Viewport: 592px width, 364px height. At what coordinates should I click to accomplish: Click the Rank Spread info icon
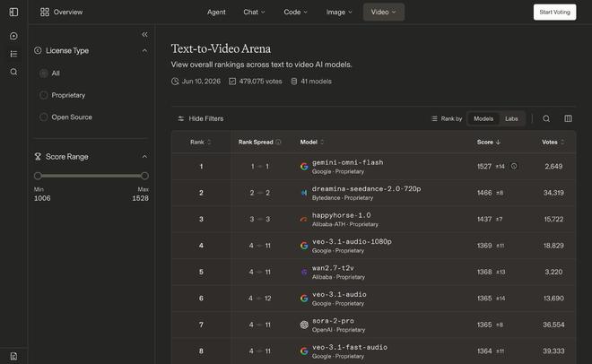pyautogui.click(x=278, y=143)
